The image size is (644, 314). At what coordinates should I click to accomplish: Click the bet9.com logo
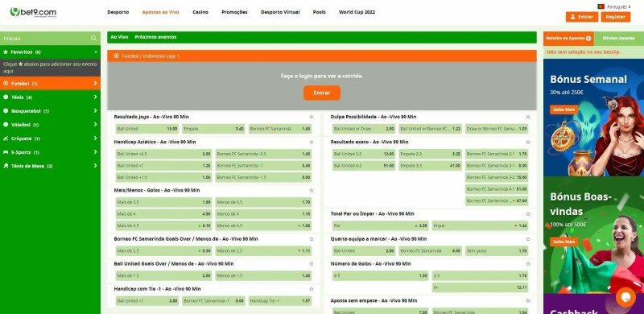[33, 12]
